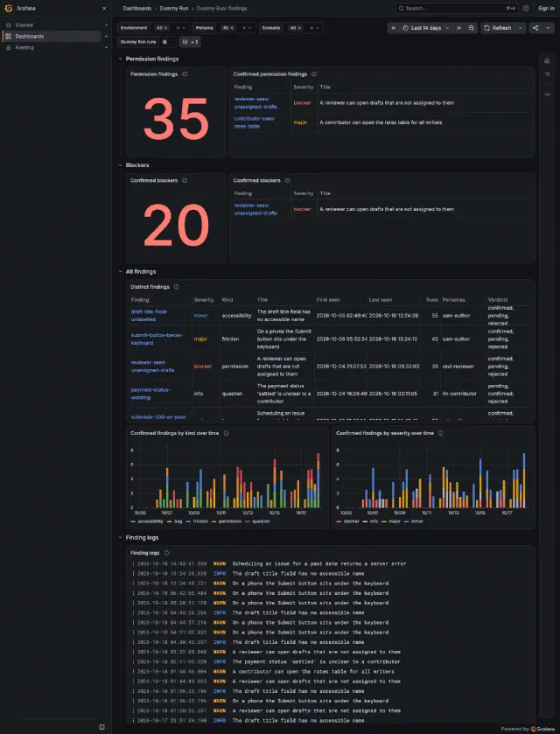The width and height of the screenshot is (560, 734).
Task: Expand the Scheduling past date WARN log line
Action: coord(331,564)
